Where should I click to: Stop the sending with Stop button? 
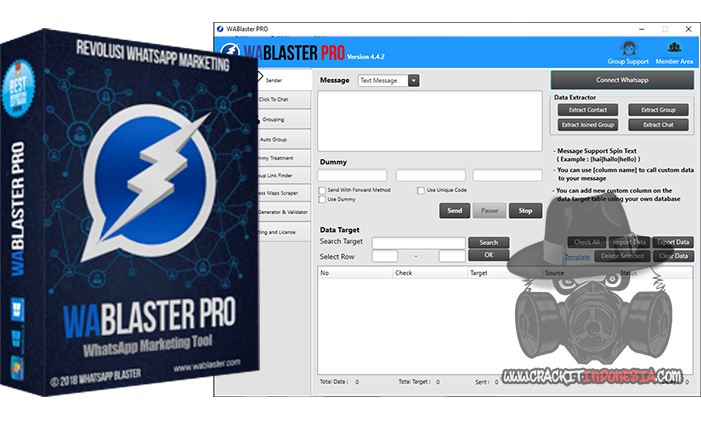tap(525, 211)
